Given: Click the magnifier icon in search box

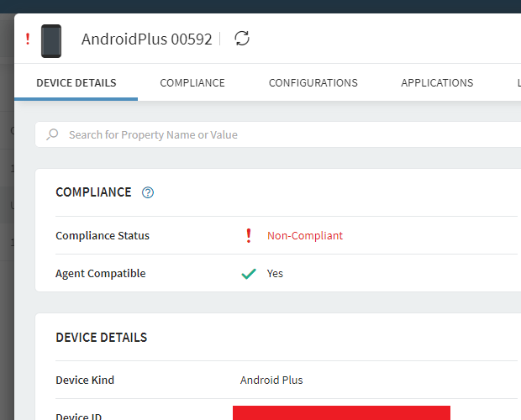Looking at the screenshot, I should pyautogui.click(x=53, y=134).
